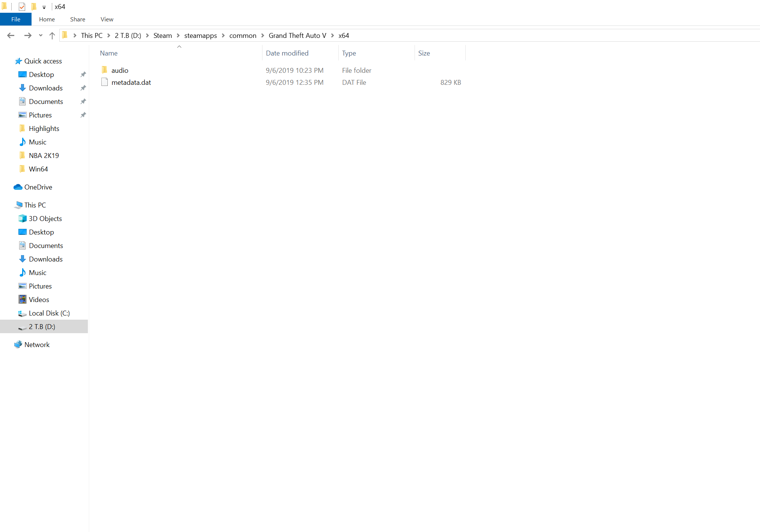Select the audio folder icon
Screen dimensions: 760x532
(x=105, y=70)
